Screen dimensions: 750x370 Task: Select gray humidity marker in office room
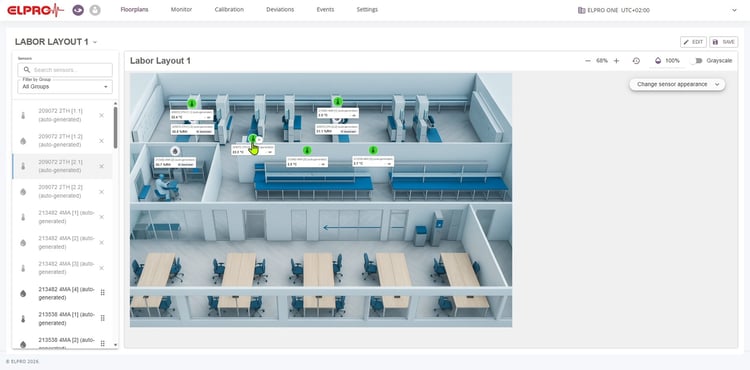click(176, 151)
